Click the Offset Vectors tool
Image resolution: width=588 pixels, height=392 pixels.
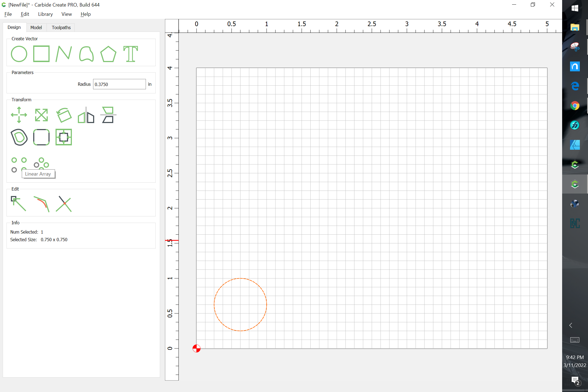click(19, 137)
